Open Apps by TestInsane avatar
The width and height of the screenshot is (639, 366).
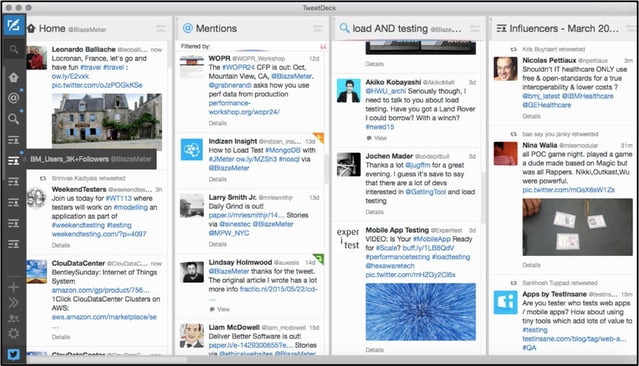pos(505,302)
